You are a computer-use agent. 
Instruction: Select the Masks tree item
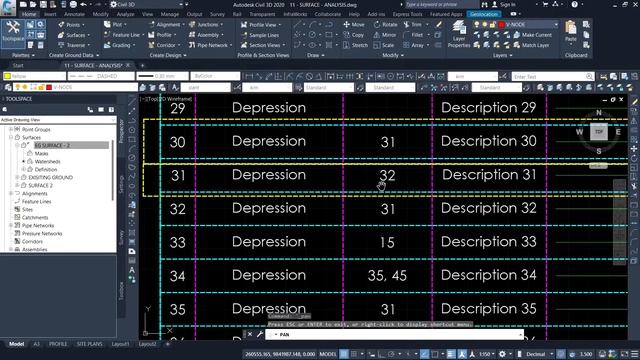tap(41, 153)
